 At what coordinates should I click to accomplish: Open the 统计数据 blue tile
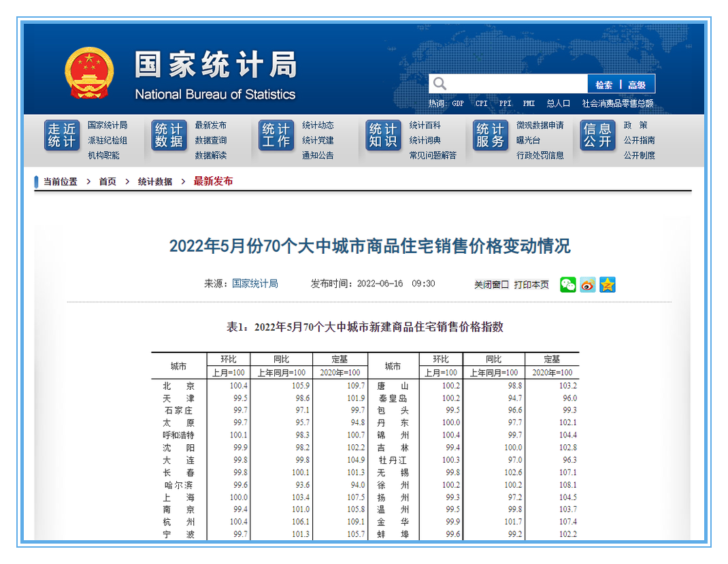point(169,135)
